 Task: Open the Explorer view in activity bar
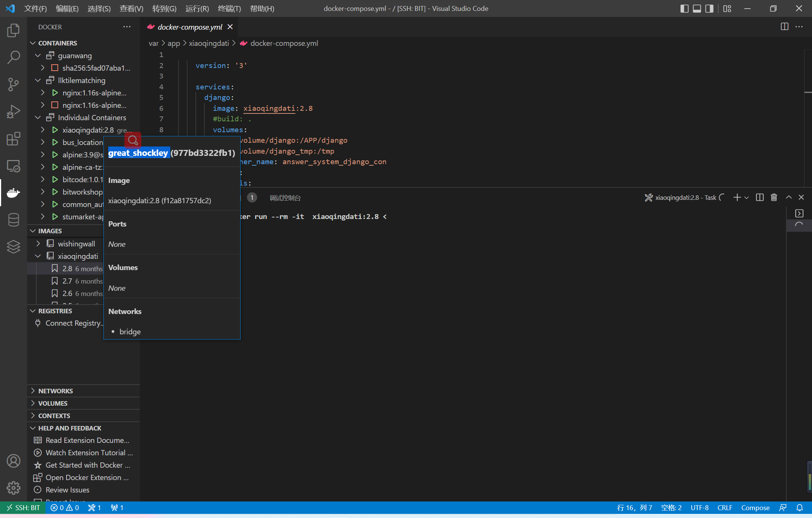[14, 30]
